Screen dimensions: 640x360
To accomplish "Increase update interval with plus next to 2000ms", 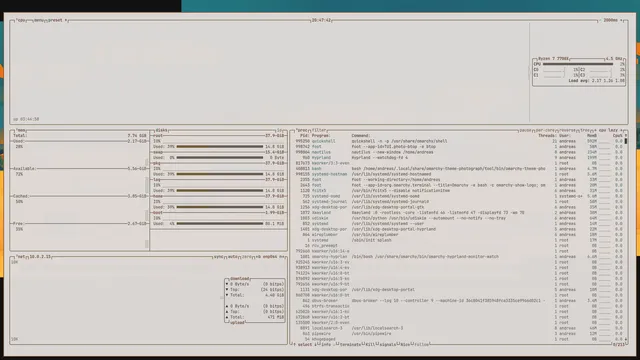I will [621, 20].
